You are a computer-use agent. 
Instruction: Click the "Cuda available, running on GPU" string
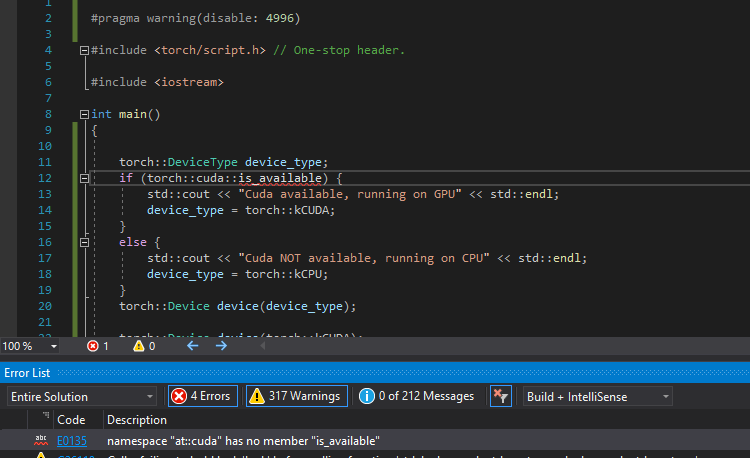(350, 194)
